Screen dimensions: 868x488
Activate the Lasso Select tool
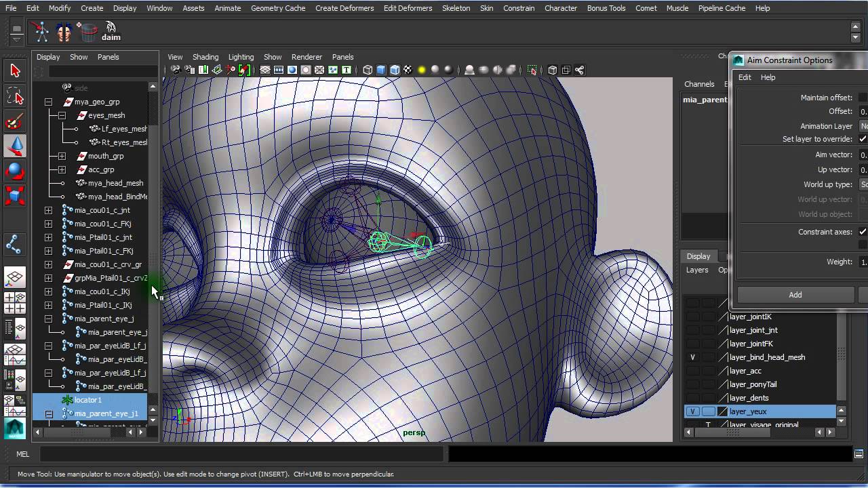tap(15, 97)
